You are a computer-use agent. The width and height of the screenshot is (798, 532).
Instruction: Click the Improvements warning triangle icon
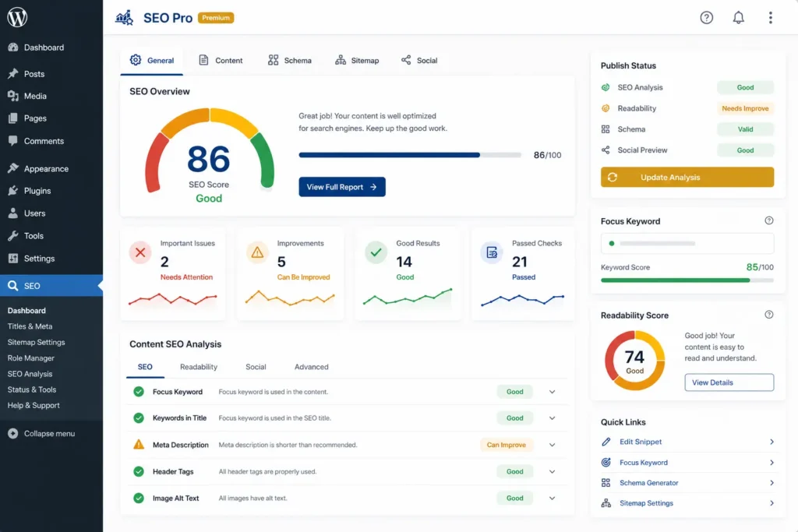pos(257,252)
